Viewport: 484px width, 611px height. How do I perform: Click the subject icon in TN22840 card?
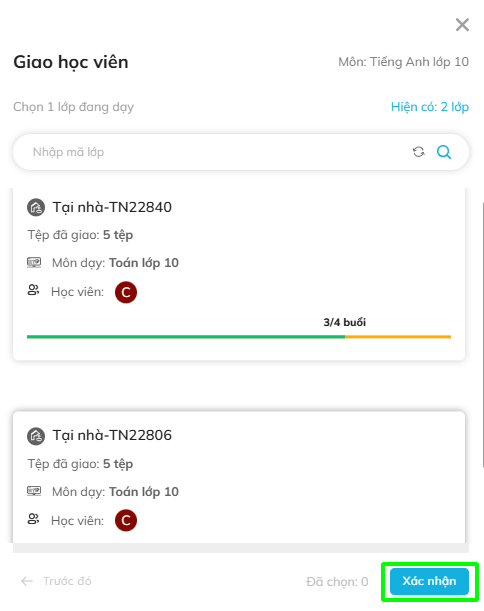(x=34, y=263)
